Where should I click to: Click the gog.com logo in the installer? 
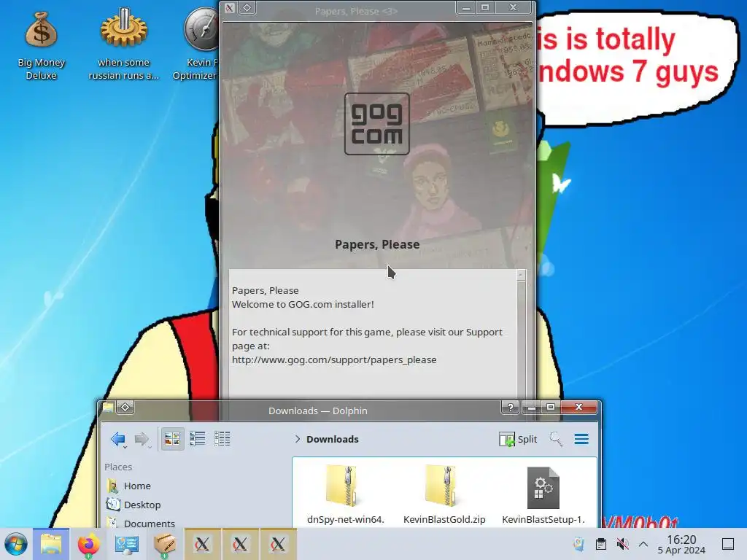pos(377,124)
